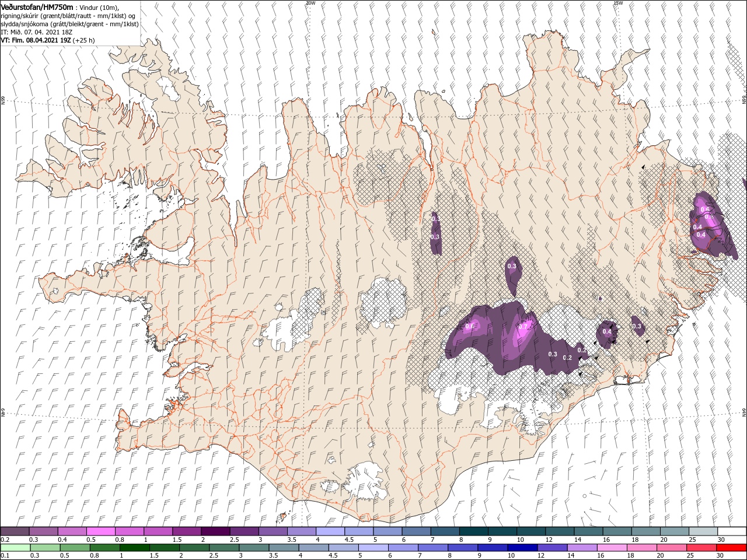The height and width of the screenshot is (560, 747).
Task: Click the 'rigning/skúrir' legend description line
Action: point(68,16)
